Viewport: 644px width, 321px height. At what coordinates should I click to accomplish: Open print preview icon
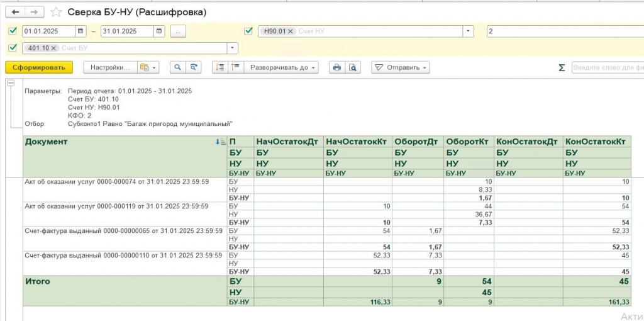tap(352, 67)
